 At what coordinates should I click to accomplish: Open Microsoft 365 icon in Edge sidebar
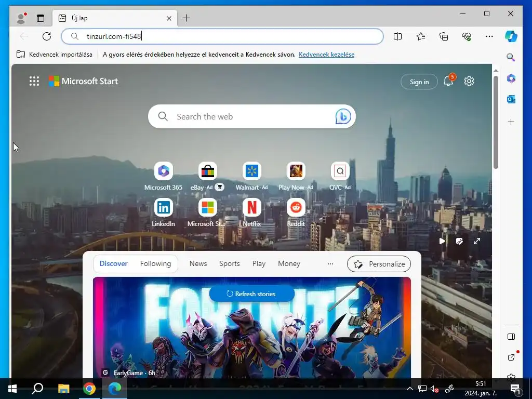pos(511,78)
